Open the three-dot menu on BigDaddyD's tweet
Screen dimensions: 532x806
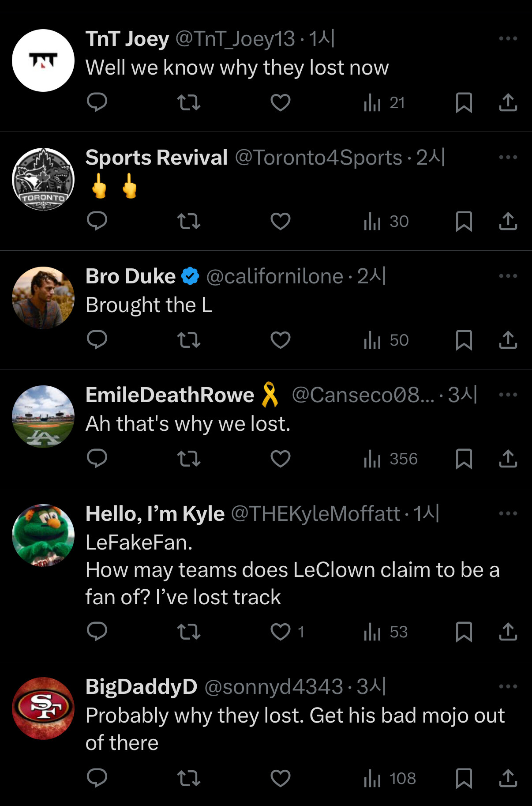(x=508, y=687)
